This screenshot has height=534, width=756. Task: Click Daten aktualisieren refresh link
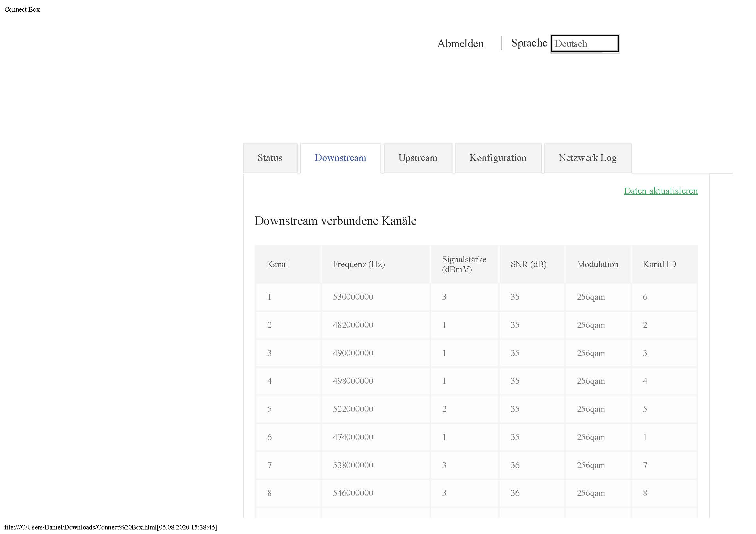[x=661, y=191]
